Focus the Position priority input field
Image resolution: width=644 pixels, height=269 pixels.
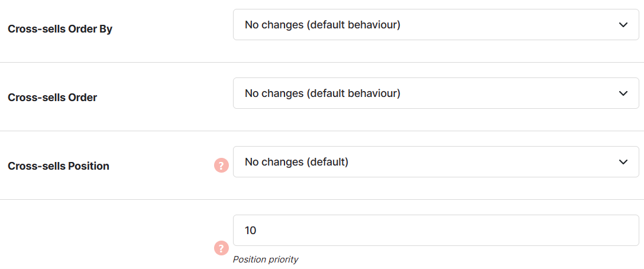436,231
